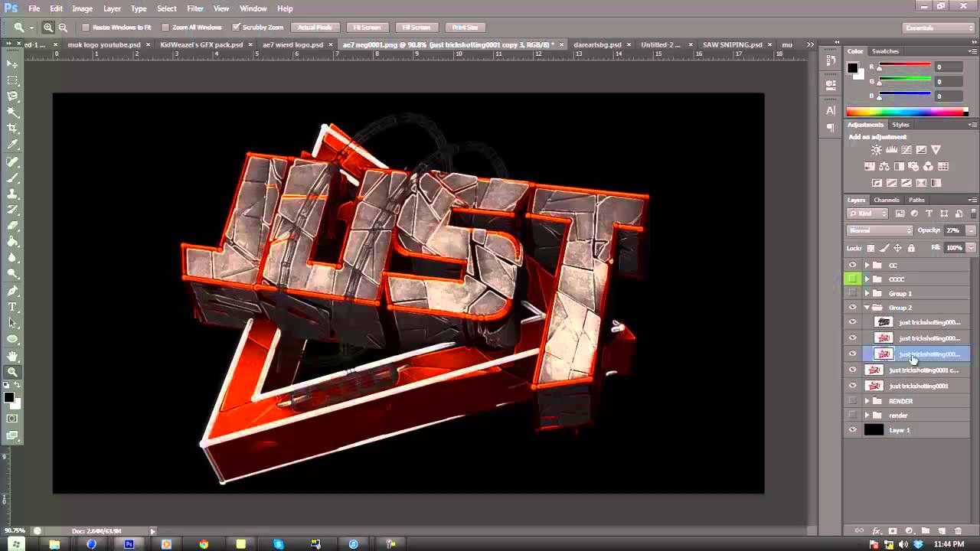The image size is (980, 551).
Task: Click the zoom out magnifier in options bar
Action: point(63,28)
